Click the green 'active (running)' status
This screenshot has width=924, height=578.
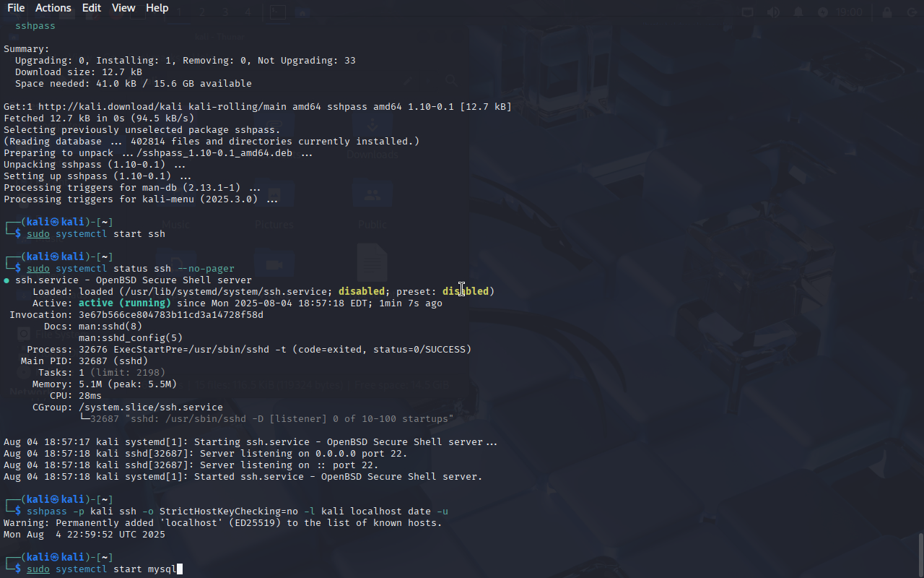[x=125, y=303]
